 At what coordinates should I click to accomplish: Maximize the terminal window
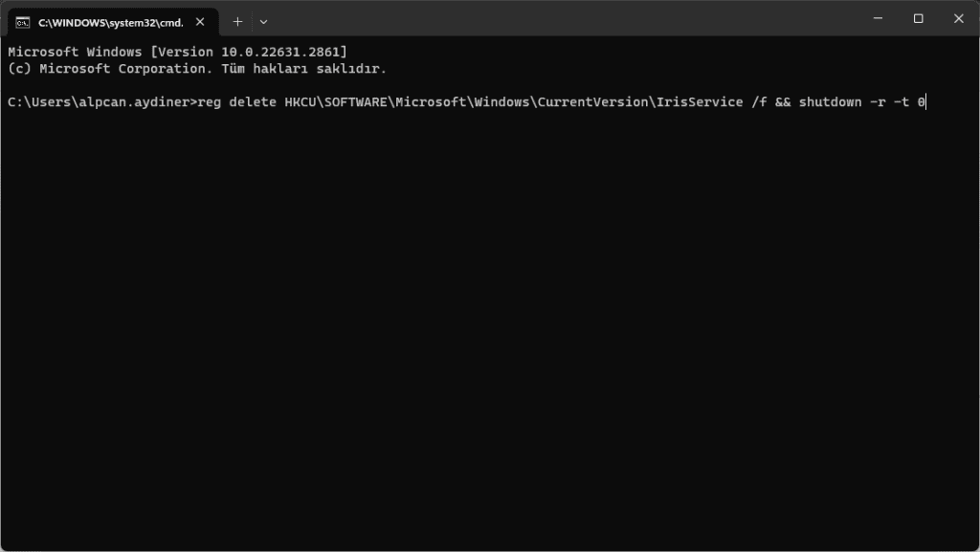tap(918, 19)
